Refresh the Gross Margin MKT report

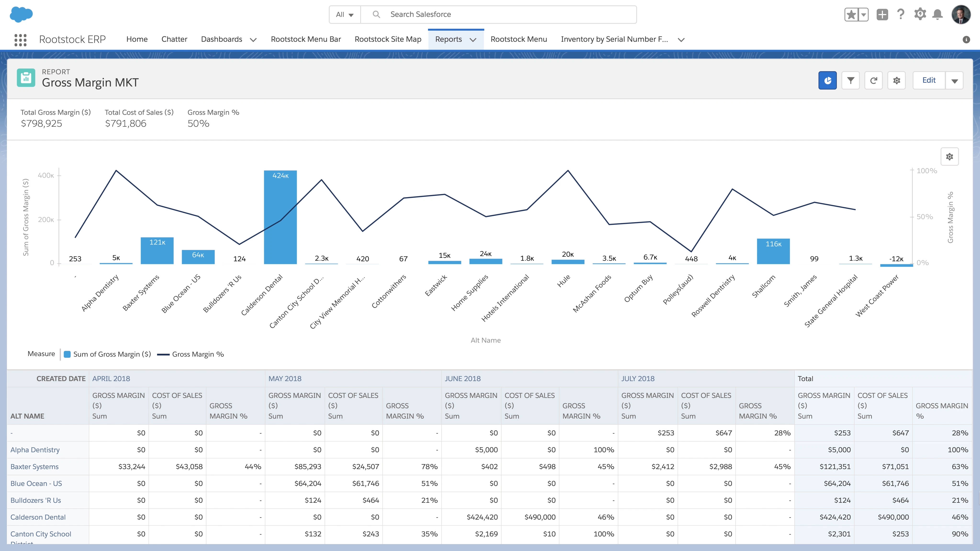pos(874,80)
